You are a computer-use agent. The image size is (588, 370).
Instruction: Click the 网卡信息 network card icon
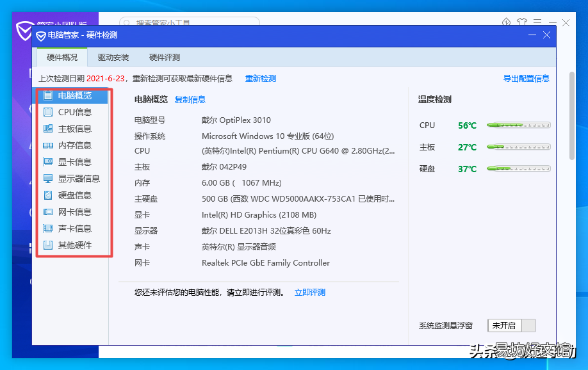click(x=48, y=212)
